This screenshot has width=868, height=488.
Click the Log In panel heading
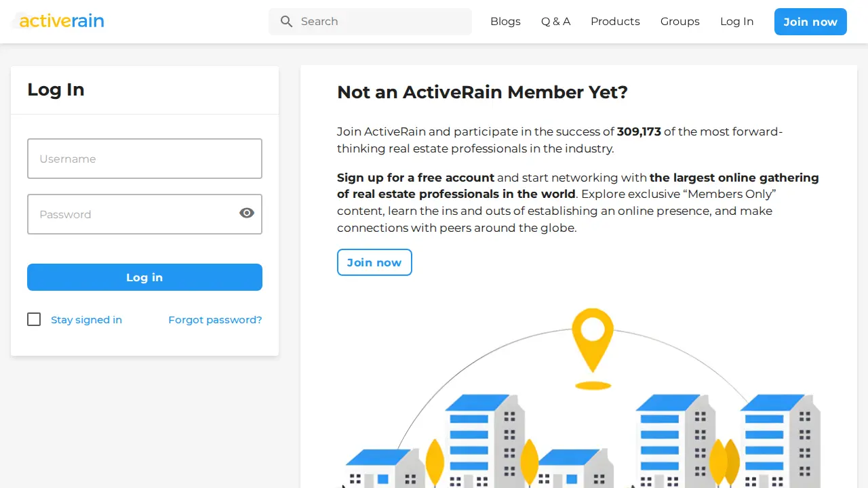[x=56, y=89]
